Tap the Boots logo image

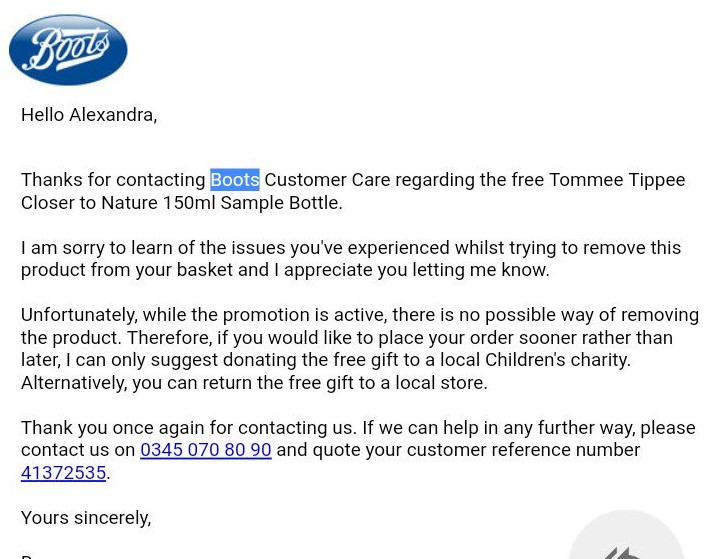pos(68,50)
